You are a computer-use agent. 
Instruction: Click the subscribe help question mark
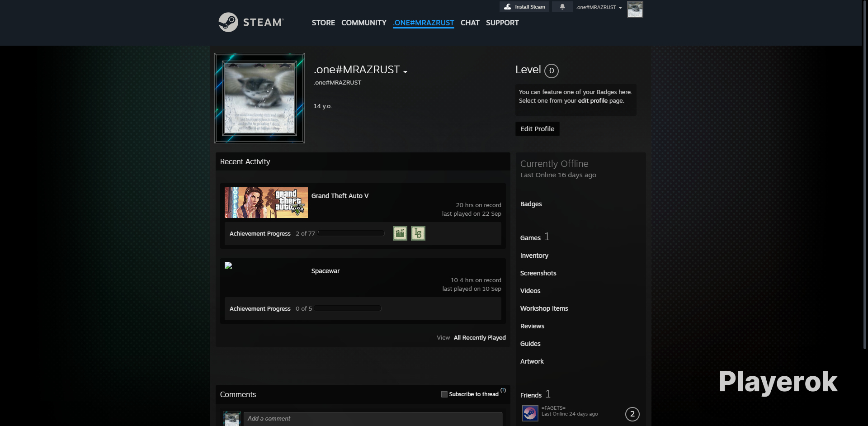pyautogui.click(x=503, y=390)
